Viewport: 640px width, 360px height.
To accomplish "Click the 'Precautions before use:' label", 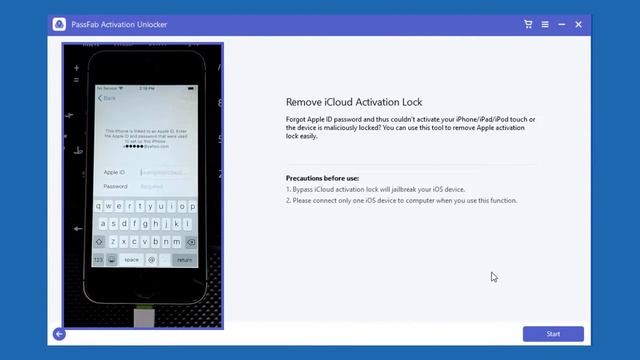I will click(x=322, y=178).
